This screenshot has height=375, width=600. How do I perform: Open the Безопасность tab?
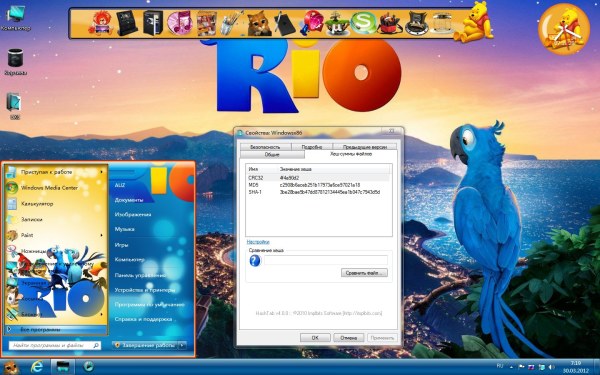pos(265,147)
